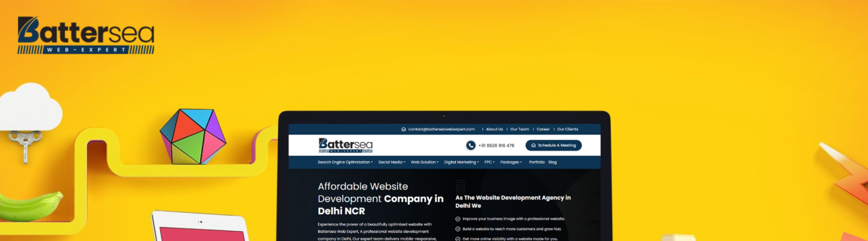
Task: Click the "As The Website Development Agency" heading
Action: pos(513,202)
